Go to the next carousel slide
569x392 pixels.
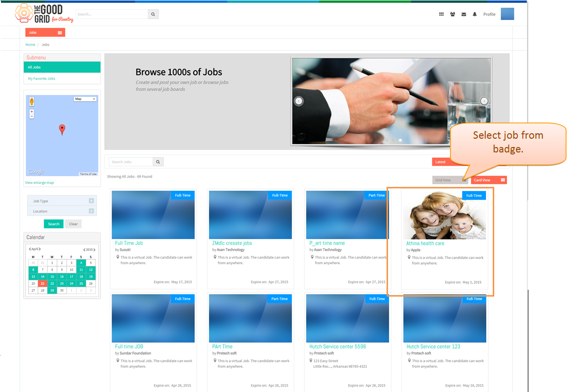484,101
